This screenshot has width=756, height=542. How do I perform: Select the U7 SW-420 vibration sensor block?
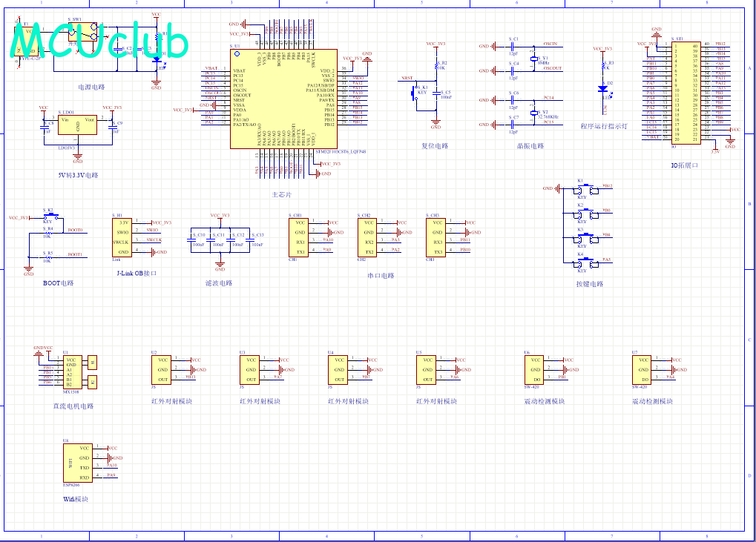[x=642, y=370]
